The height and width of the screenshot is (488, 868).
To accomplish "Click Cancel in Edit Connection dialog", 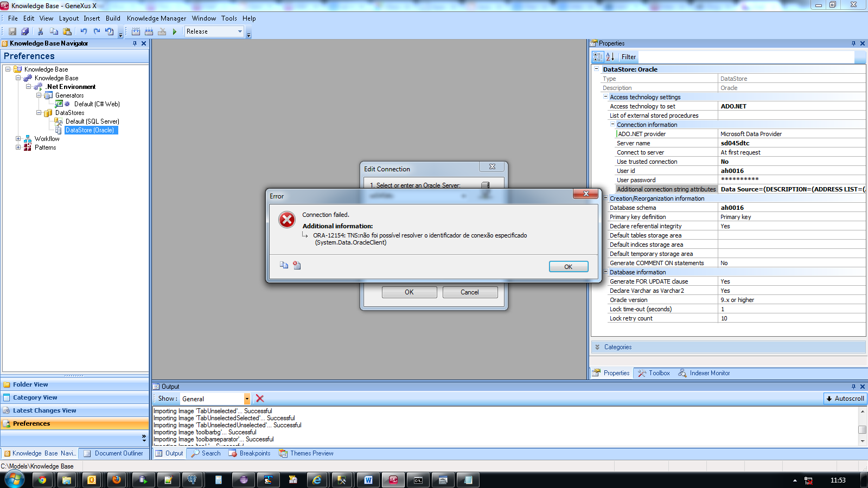I will click(470, 292).
